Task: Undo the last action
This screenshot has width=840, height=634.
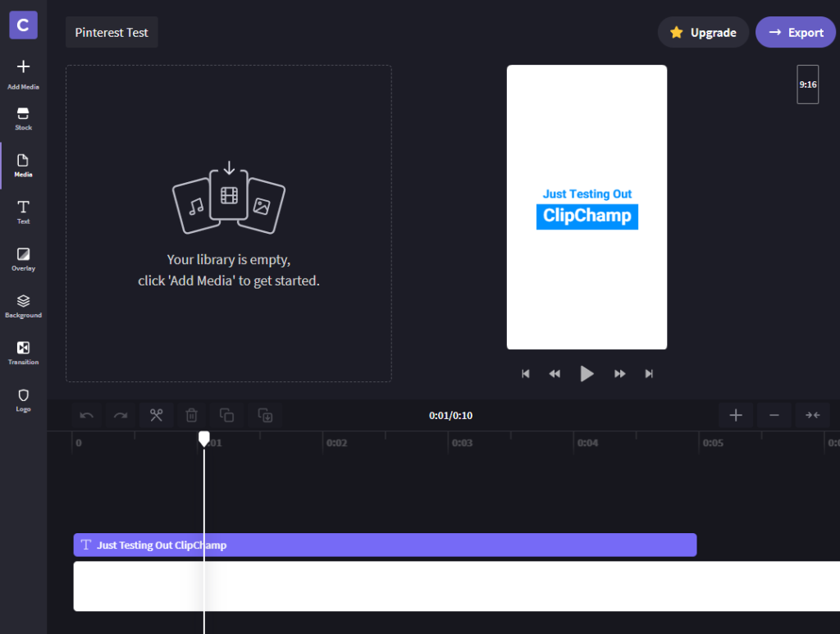Action: 87,415
